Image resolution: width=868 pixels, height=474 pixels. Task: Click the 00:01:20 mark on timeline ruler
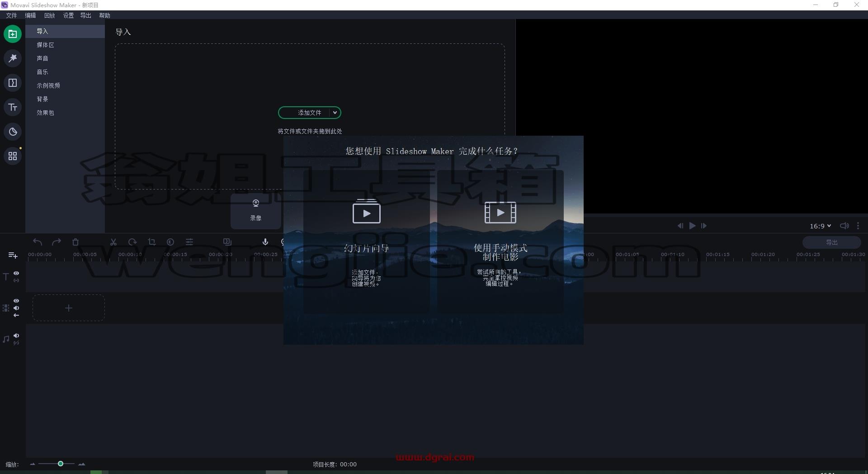point(763,255)
